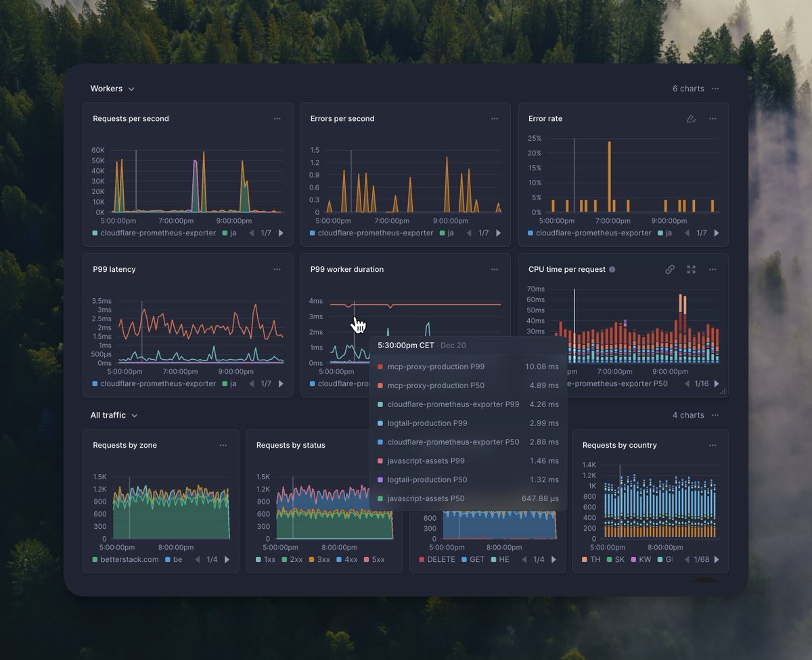Select javascript-assets P50 tooltip row
Viewport: 812px width, 660px height.
pyautogui.click(x=468, y=499)
